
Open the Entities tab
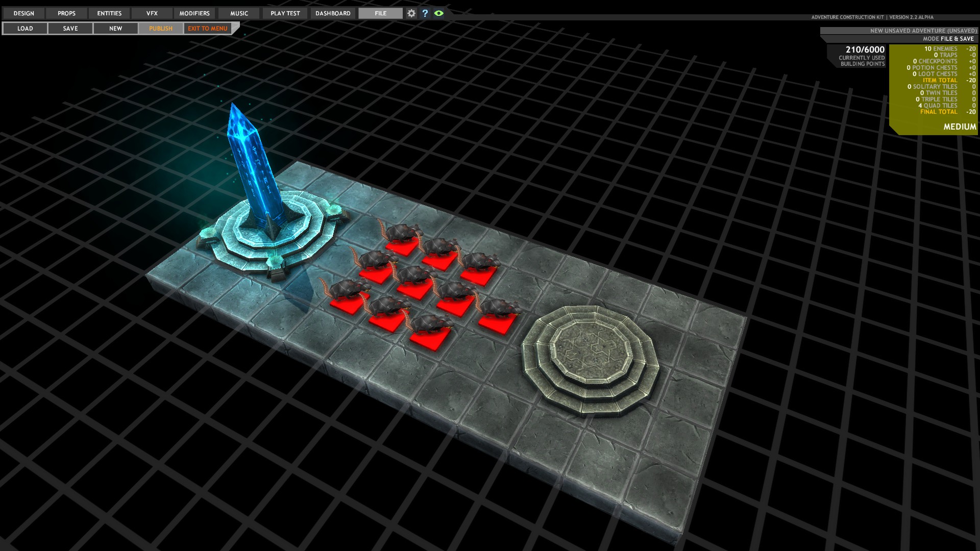[109, 13]
